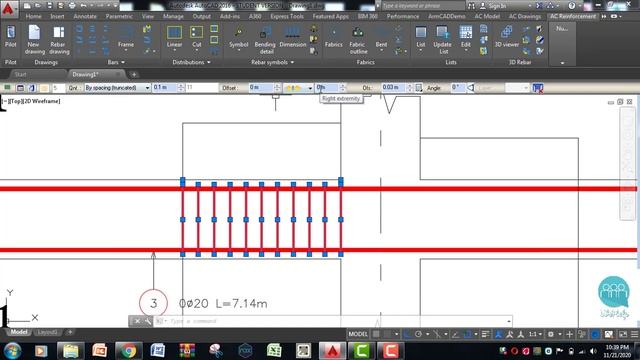Open the Fabrics tool
The width and height of the screenshot is (640, 360).
(x=333, y=38)
